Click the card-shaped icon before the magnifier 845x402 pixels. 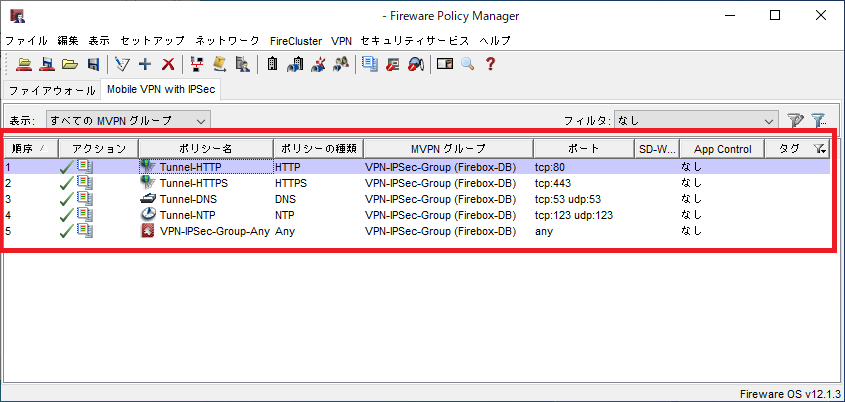(x=445, y=64)
